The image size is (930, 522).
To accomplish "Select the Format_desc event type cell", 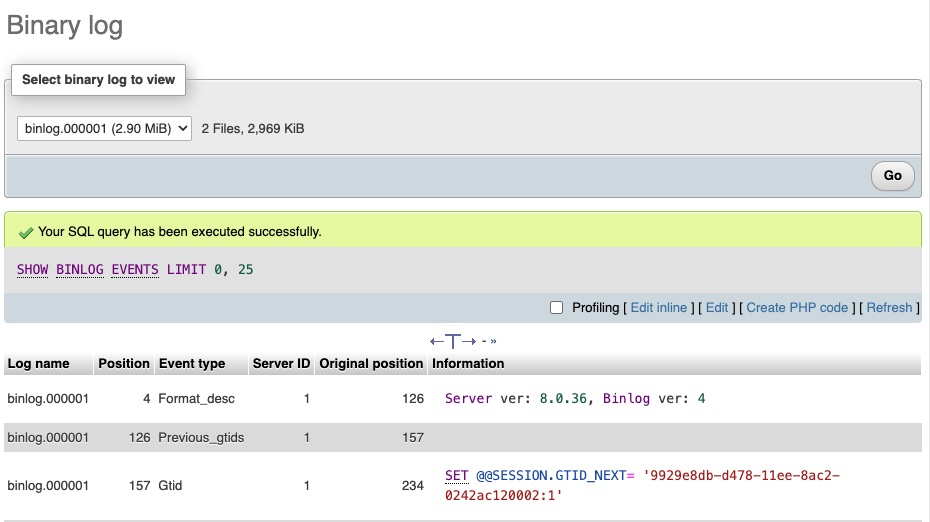I will (196, 399).
